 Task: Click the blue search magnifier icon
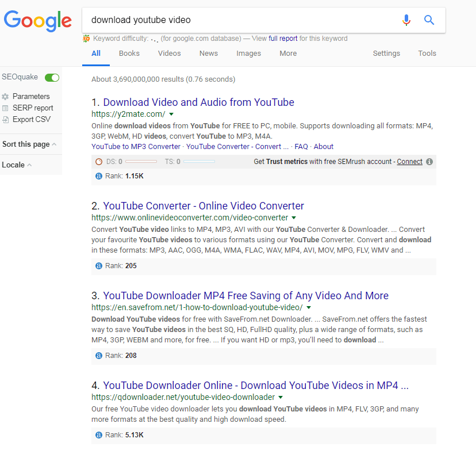coord(429,20)
